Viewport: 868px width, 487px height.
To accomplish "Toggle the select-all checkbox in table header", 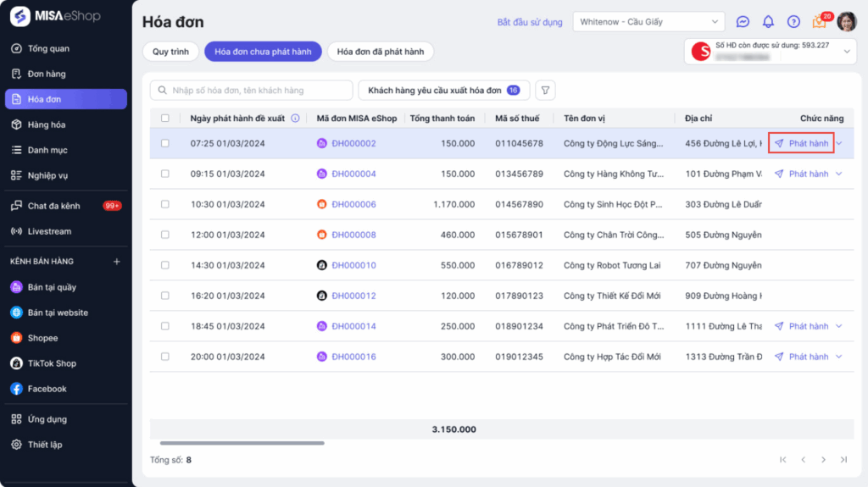I will [x=165, y=119].
